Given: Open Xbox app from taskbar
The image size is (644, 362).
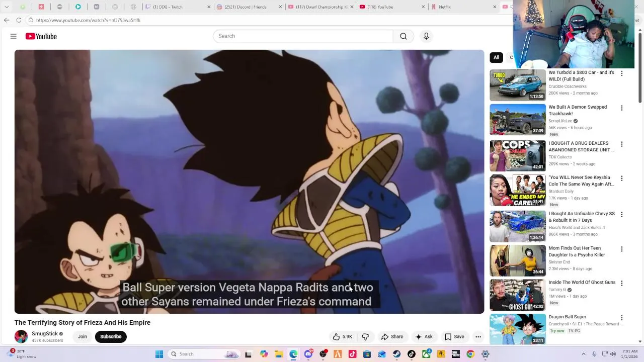Looking at the screenshot, I should 427,354.
